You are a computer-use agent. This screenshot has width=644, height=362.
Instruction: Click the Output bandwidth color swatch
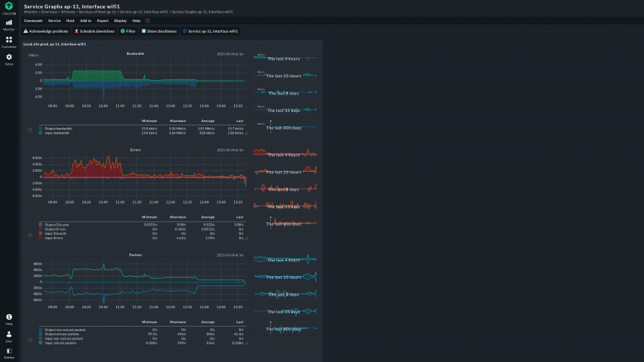[x=40, y=128]
